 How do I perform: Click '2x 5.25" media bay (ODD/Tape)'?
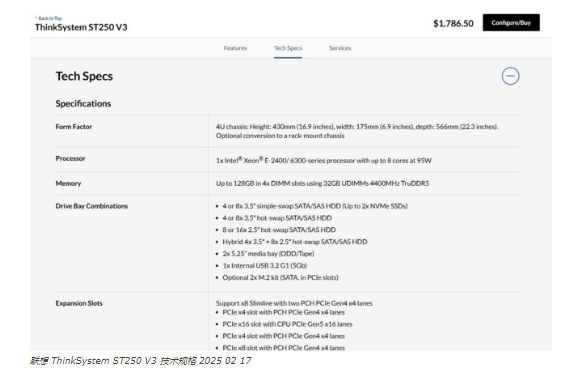pos(268,253)
